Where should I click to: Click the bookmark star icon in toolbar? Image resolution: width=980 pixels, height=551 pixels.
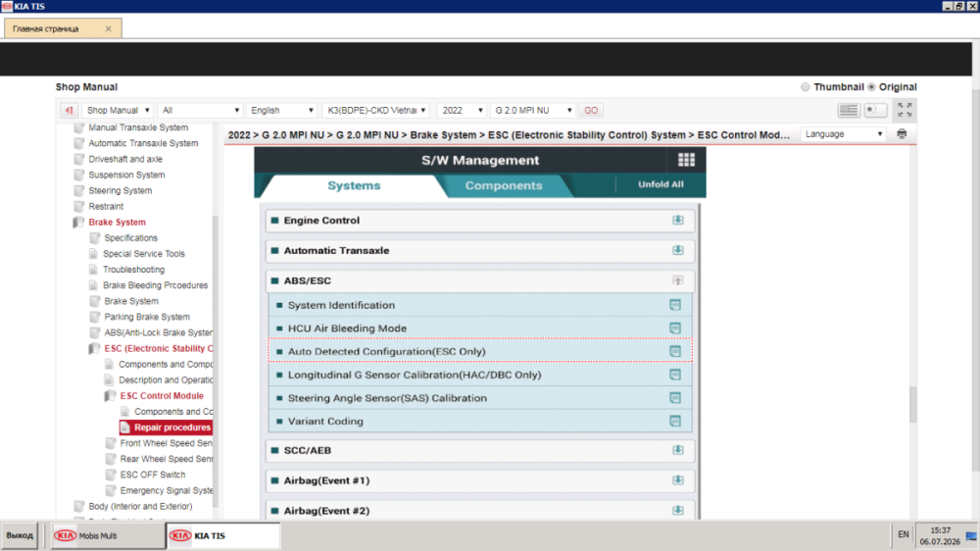[x=875, y=110]
